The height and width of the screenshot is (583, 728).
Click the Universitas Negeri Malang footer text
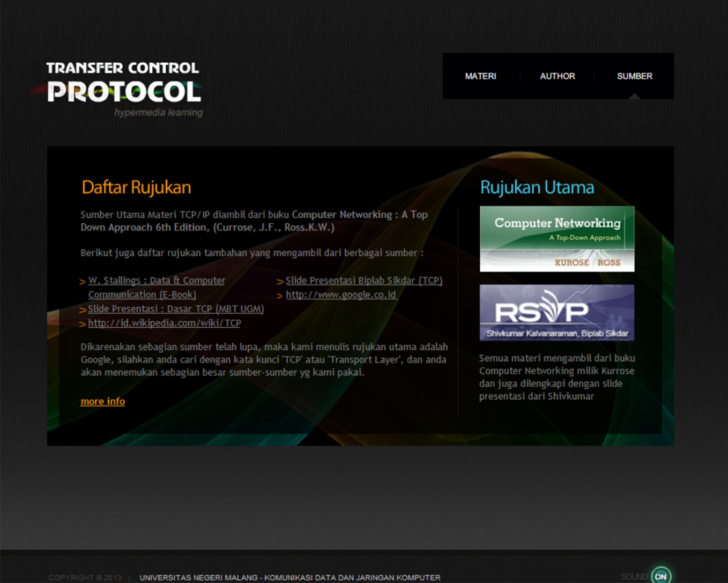tap(289, 578)
